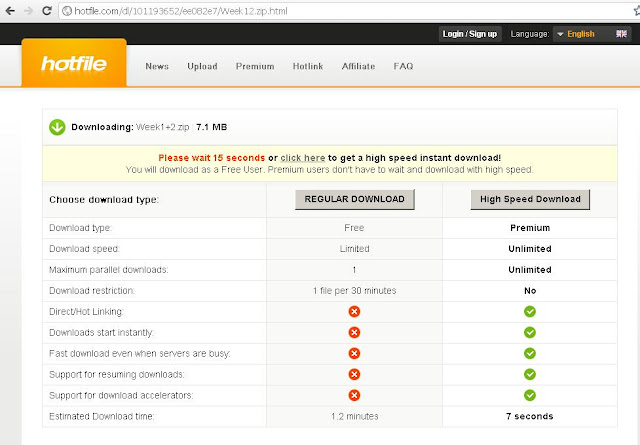The height and width of the screenshot is (445, 640).
Task: Click 'Unlimited' in Maximum parallel downloads row
Action: [530, 270]
